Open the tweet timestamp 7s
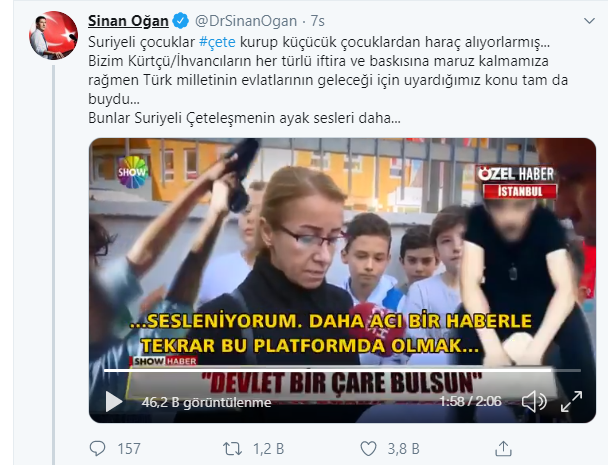Image resolution: width=608 pixels, height=465 pixels. tap(318, 21)
